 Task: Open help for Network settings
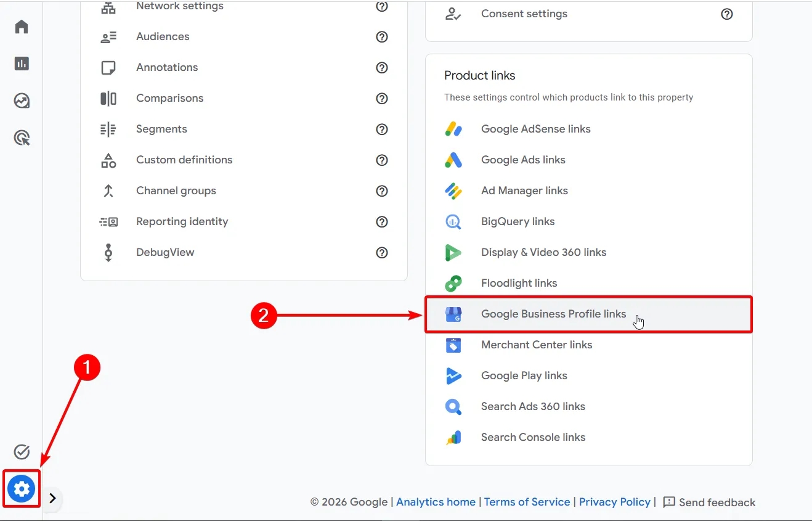pyautogui.click(x=382, y=6)
